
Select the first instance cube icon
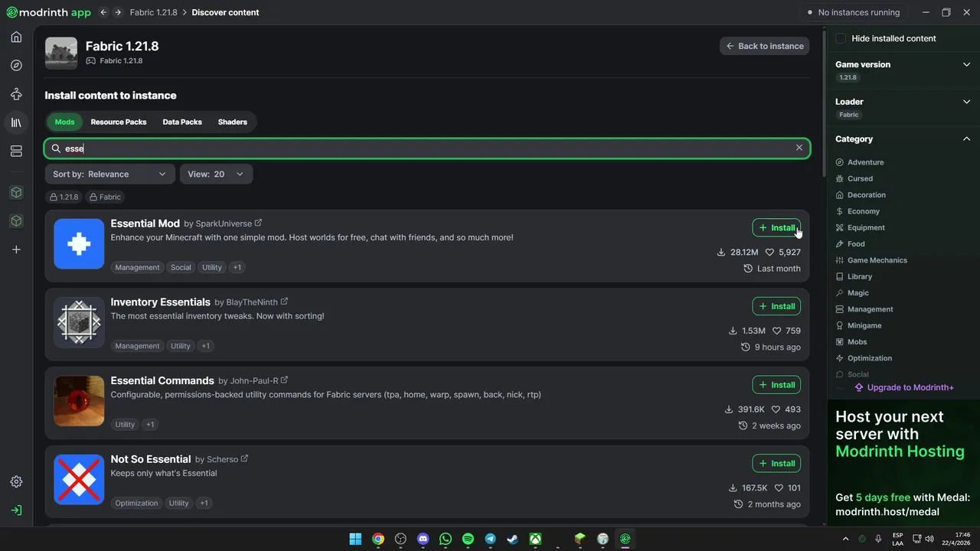(16, 192)
